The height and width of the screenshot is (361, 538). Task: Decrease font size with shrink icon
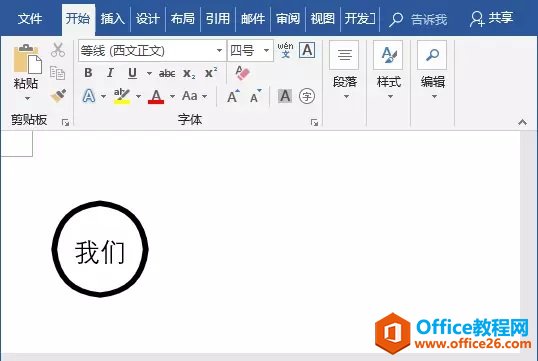[x=256, y=96]
